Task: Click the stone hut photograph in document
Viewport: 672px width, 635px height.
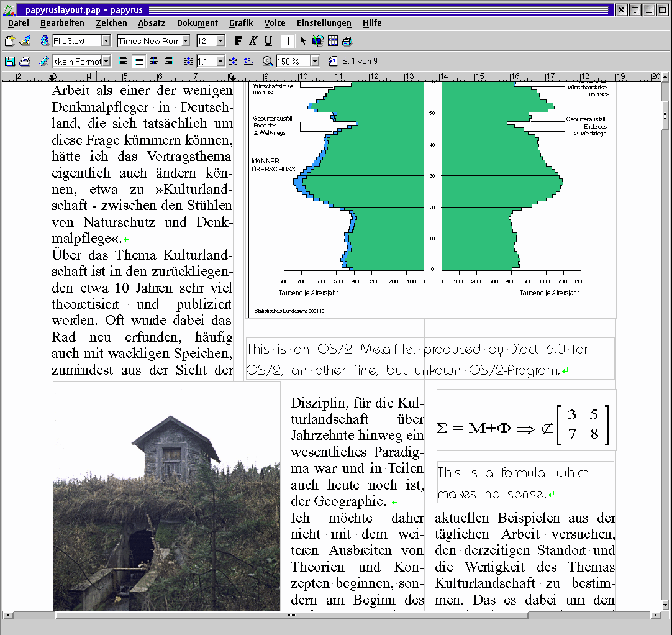Action: pos(166,497)
